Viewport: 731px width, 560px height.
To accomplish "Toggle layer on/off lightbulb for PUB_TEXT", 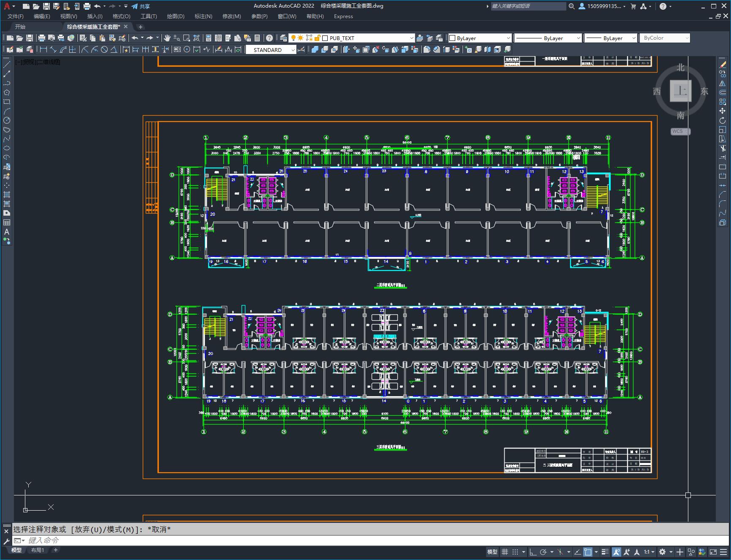I will click(x=293, y=38).
